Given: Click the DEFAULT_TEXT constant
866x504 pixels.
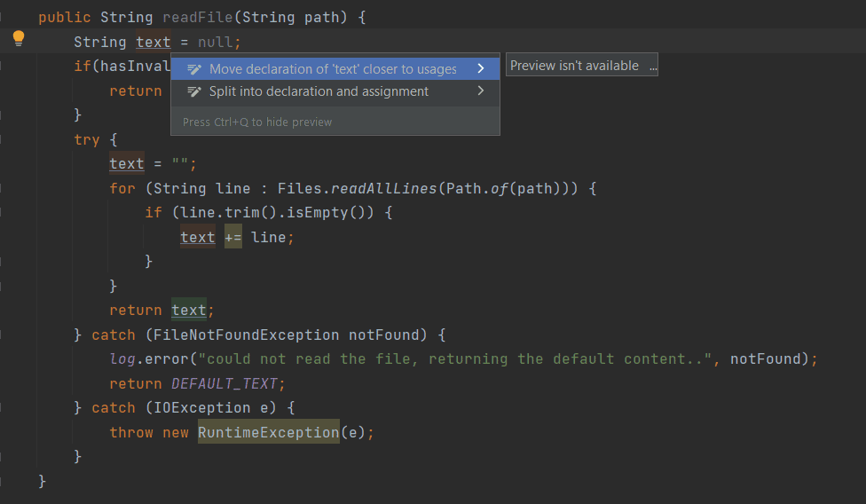Looking at the screenshot, I should pyautogui.click(x=224, y=383).
